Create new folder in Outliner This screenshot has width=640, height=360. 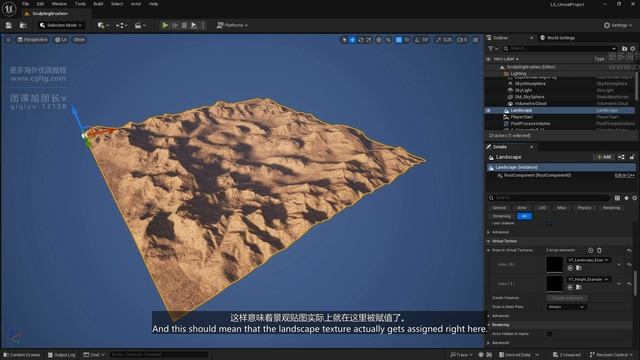624,49
